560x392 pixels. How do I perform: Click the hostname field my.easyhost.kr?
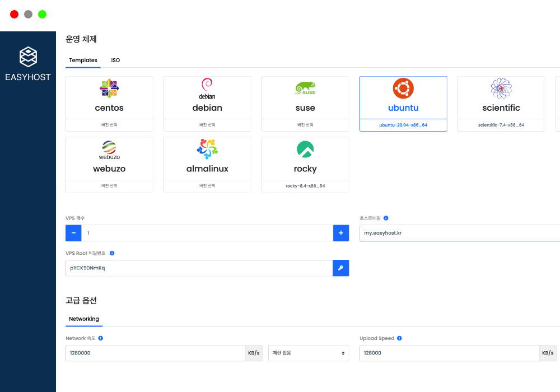[460, 233]
